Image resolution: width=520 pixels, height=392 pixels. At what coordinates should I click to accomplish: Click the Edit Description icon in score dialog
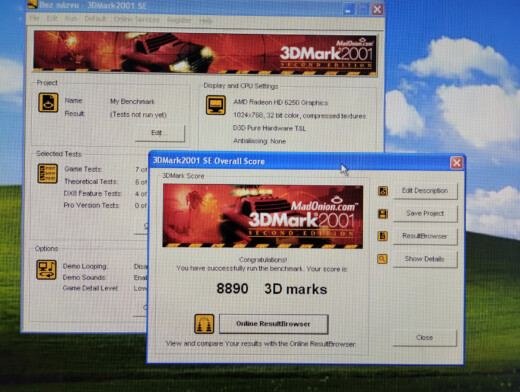[383, 191]
